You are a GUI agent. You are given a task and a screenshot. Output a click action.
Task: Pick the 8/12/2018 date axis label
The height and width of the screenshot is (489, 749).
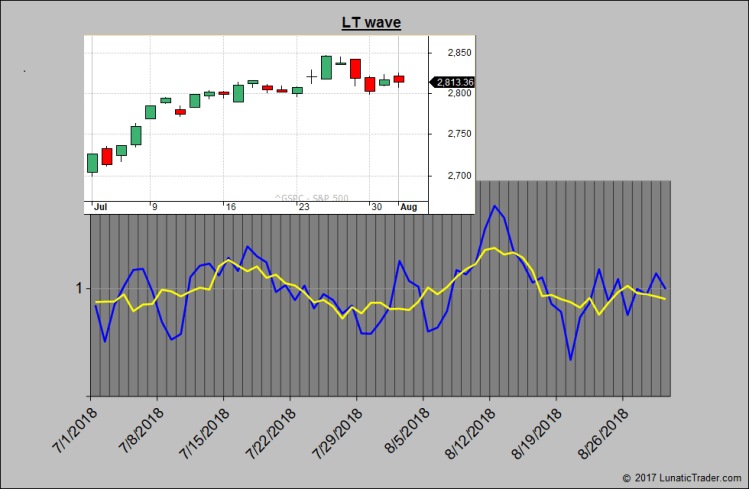(x=470, y=429)
